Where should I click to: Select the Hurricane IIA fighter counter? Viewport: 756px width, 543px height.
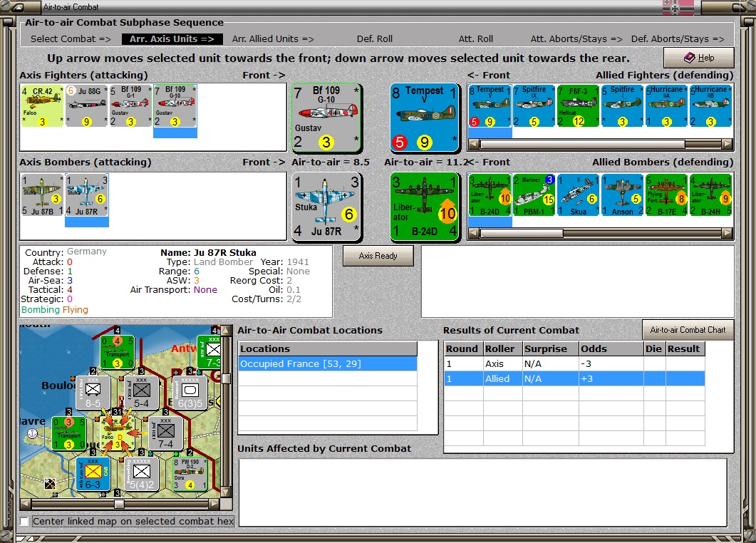(x=667, y=106)
